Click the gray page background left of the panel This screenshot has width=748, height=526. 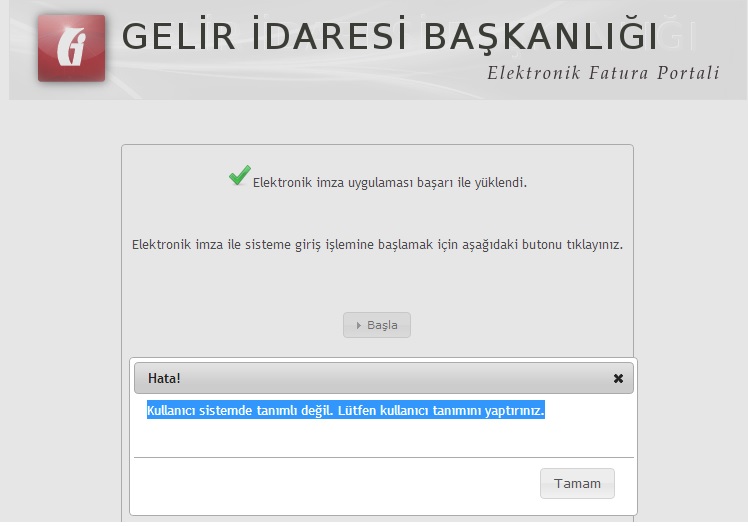(x=60, y=300)
